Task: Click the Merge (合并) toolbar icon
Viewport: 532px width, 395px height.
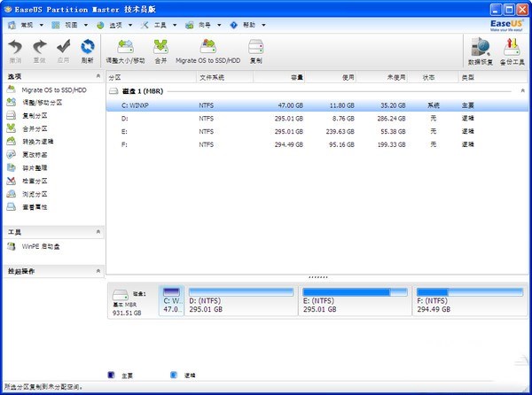Action: coord(160,50)
